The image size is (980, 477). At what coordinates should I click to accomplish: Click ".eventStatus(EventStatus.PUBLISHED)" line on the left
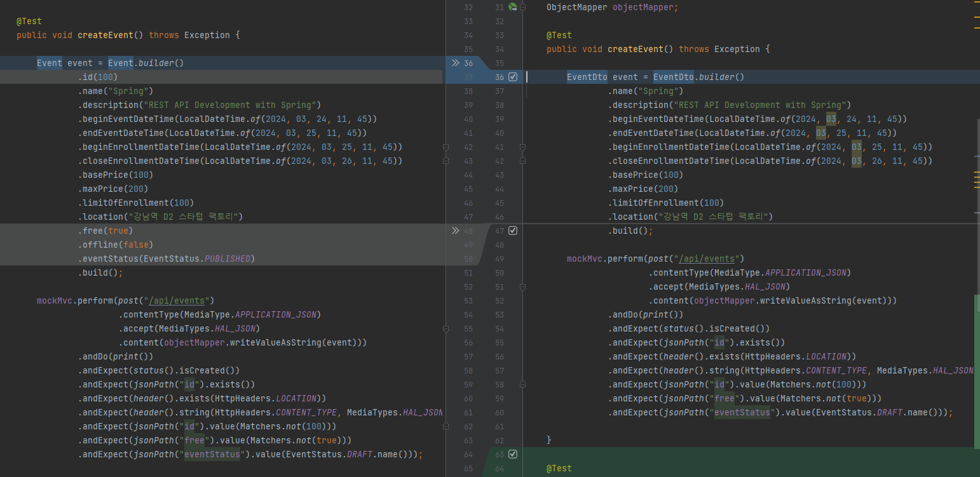point(167,259)
